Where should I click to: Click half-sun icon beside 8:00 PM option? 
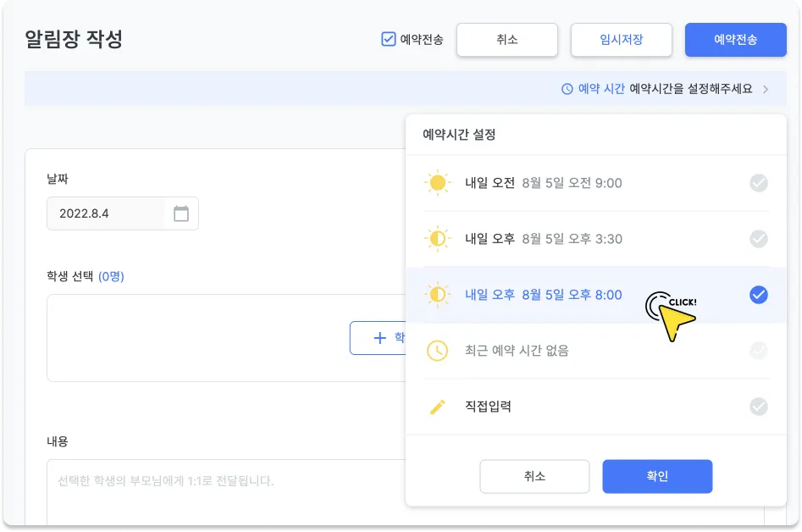pos(437,295)
